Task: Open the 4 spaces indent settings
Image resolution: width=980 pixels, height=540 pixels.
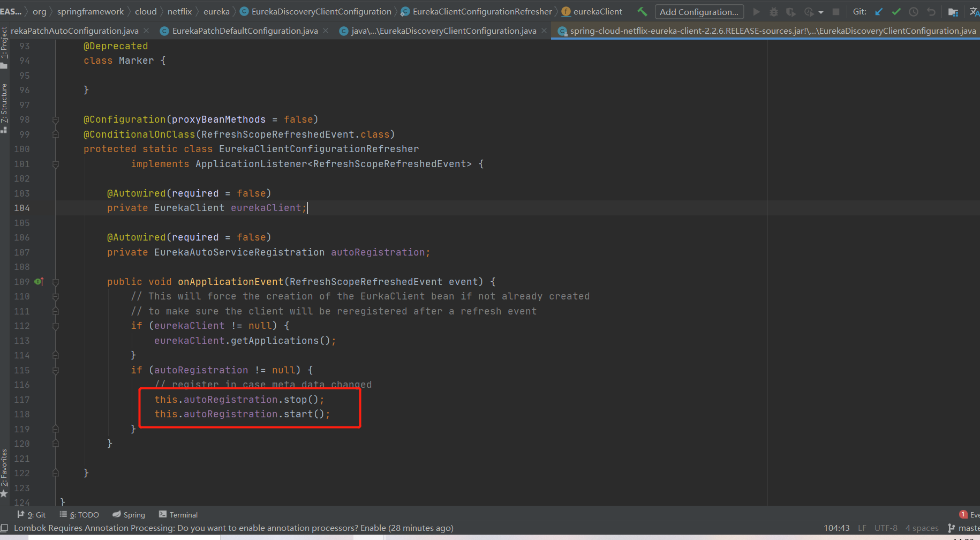Action: (x=922, y=528)
